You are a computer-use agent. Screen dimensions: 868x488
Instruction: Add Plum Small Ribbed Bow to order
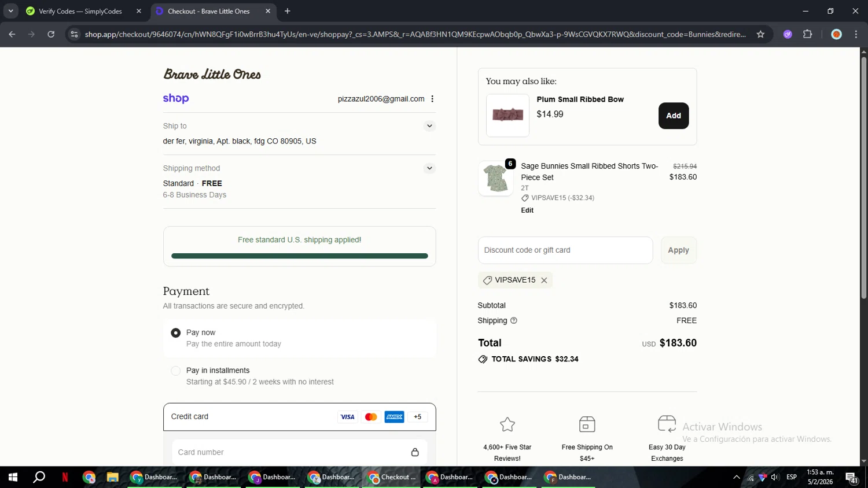coord(674,116)
